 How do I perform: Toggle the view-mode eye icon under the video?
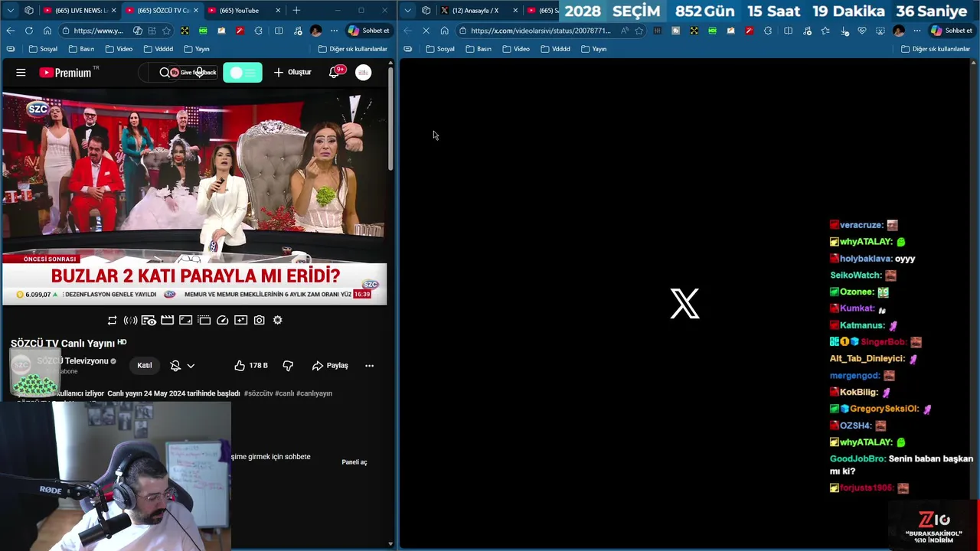coord(149,320)
